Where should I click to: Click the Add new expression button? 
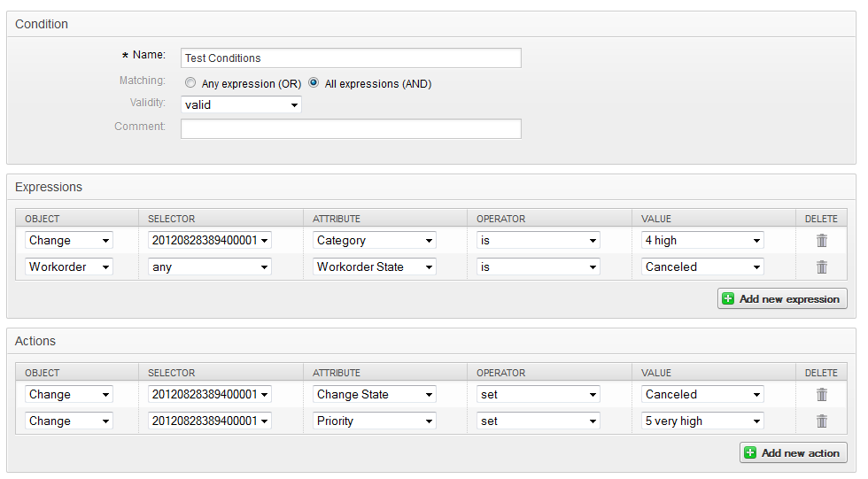pyautogui.click(x=782, y=299)
